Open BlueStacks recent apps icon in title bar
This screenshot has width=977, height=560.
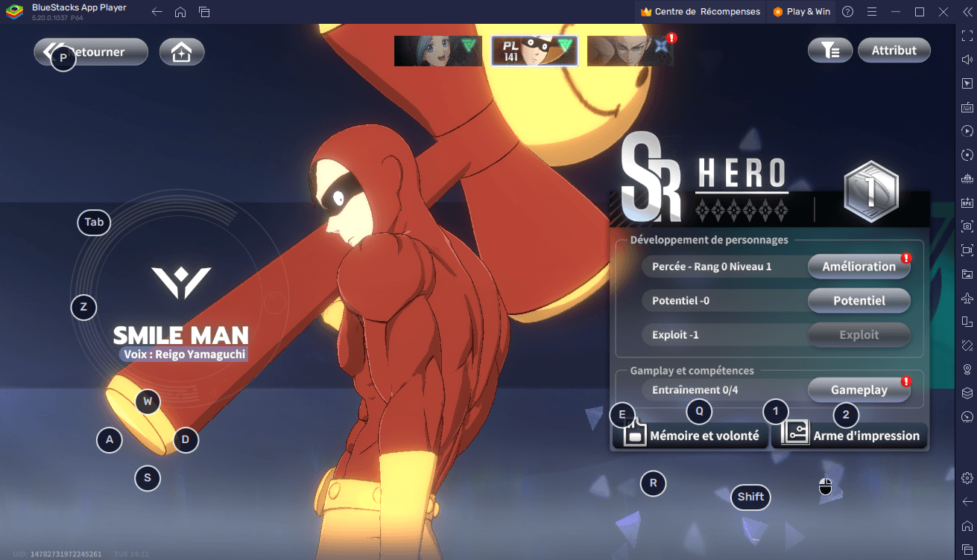(x=204, y=12)
